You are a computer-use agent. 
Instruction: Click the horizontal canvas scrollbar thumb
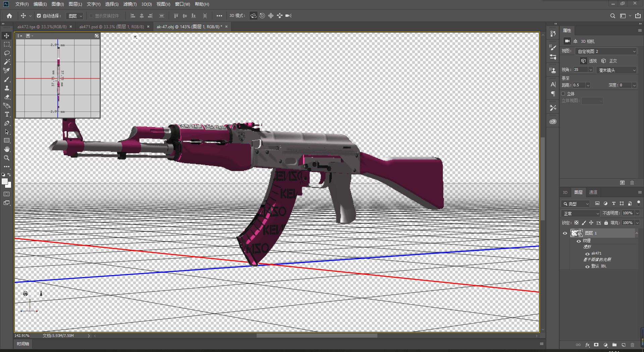317,336
